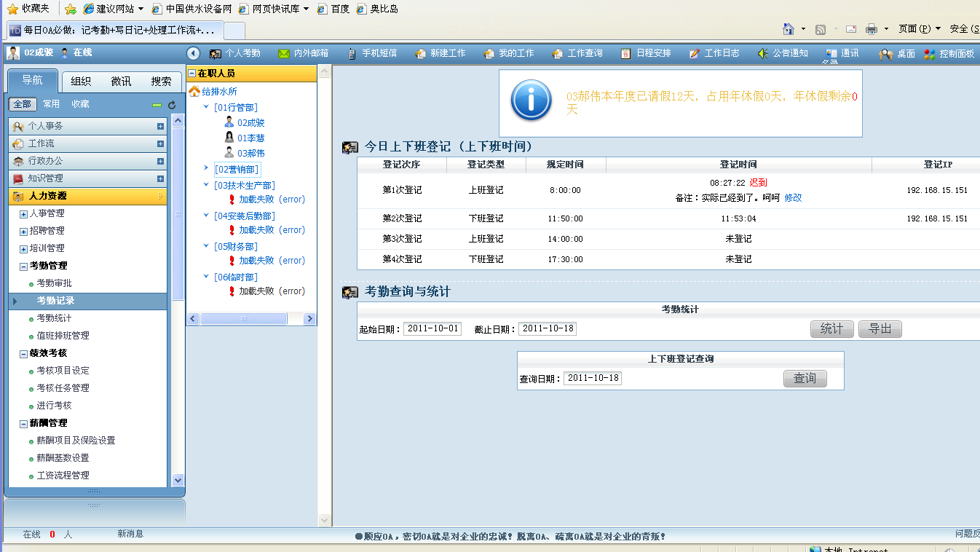Go to 桌面 desktop in the toolbar

(x=898, y=53)
